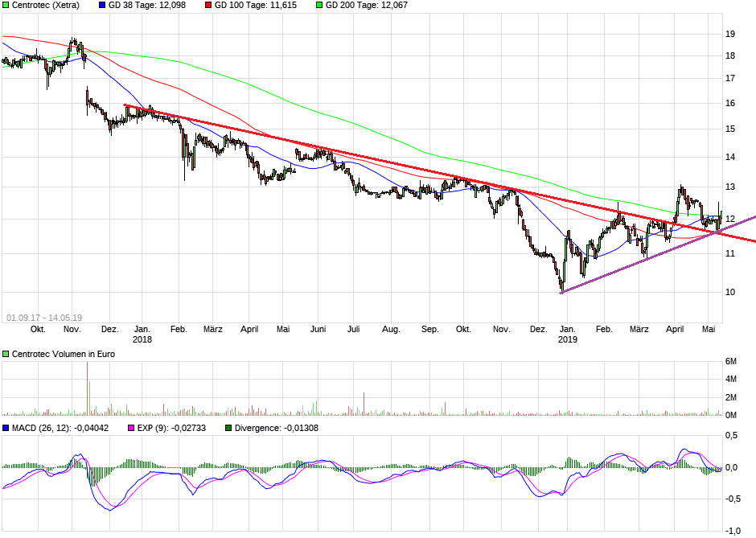Click the Divergence: -0,01308 value text

point(279,429)
